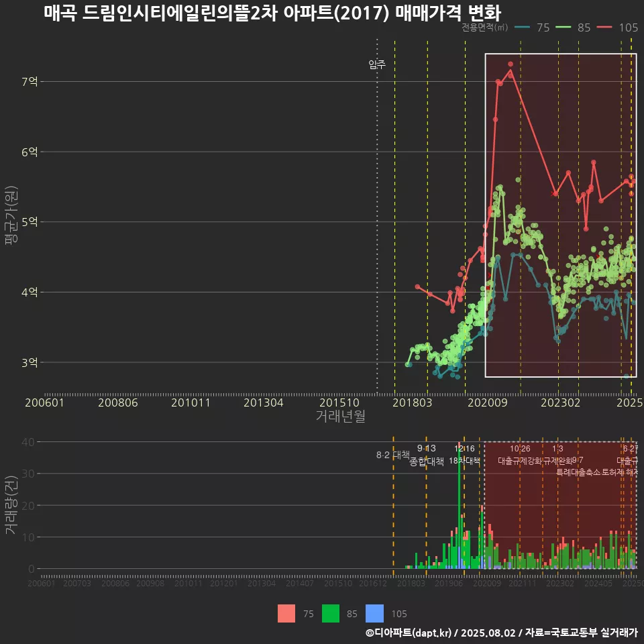The image size is (644, 644).
Task: Click 200703 on the volume chart x-axis
Action: tap(76, 583)
